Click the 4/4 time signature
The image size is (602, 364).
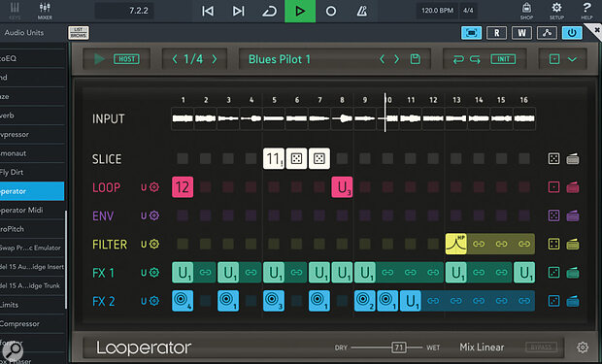click(x=468, y=11)
